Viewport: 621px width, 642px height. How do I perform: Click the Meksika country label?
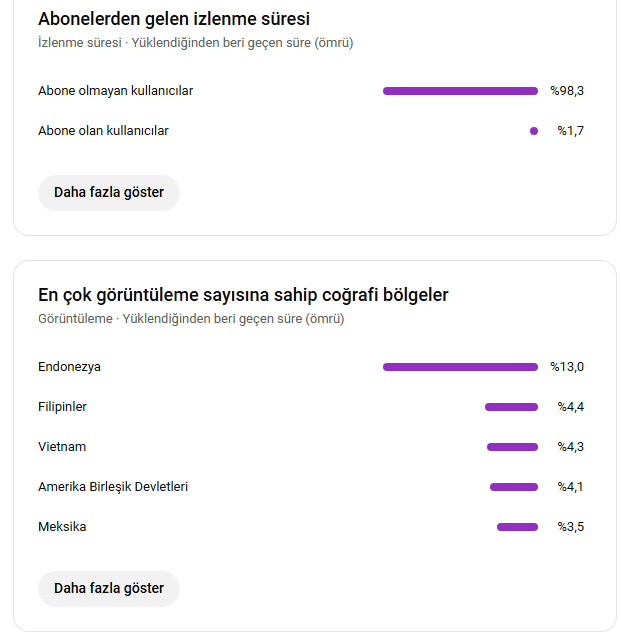point(62,527)
